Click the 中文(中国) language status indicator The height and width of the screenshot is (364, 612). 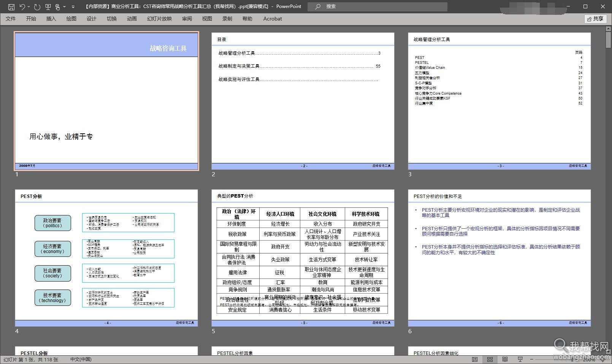tap(81, 359)
